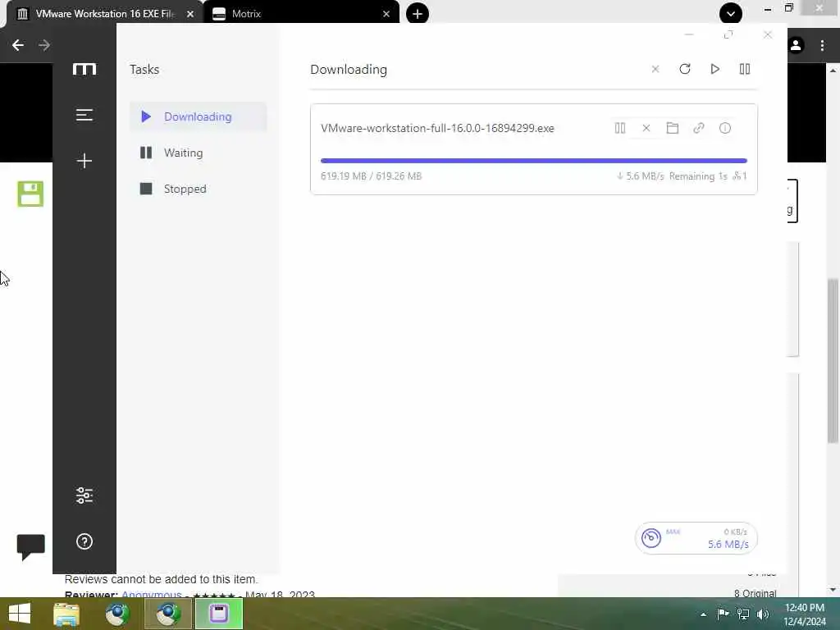Open volume control in system tray
Screen dimensions: 840x630
pyautogui.click(x=763, y=614)
